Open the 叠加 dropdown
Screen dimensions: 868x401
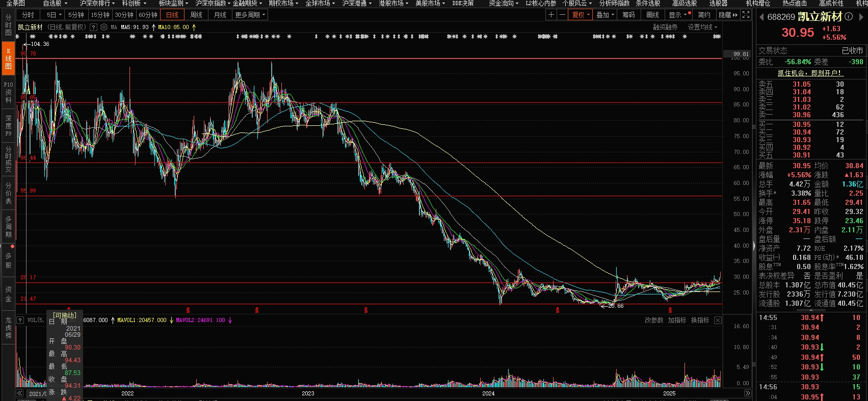coord(606,15)
